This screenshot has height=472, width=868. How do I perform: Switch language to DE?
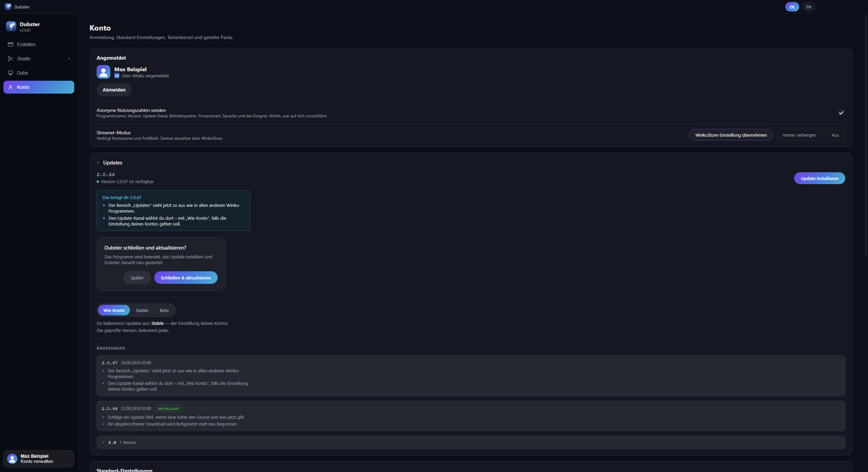point(792,7)
